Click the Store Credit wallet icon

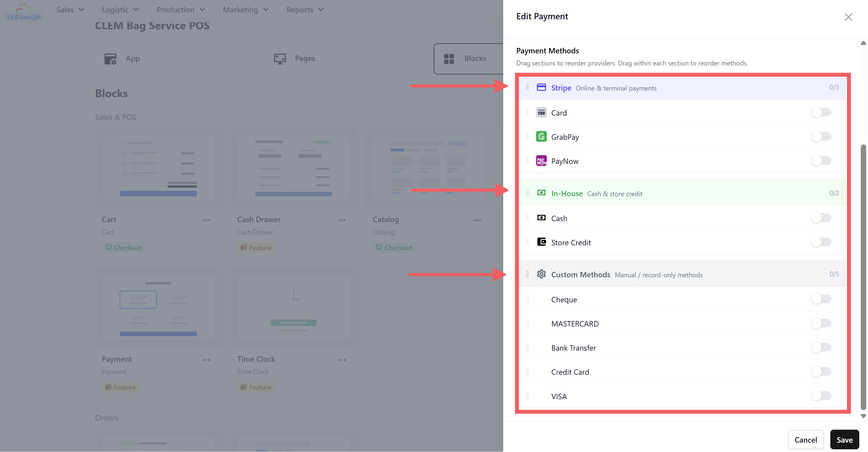(x=541, y=242)
